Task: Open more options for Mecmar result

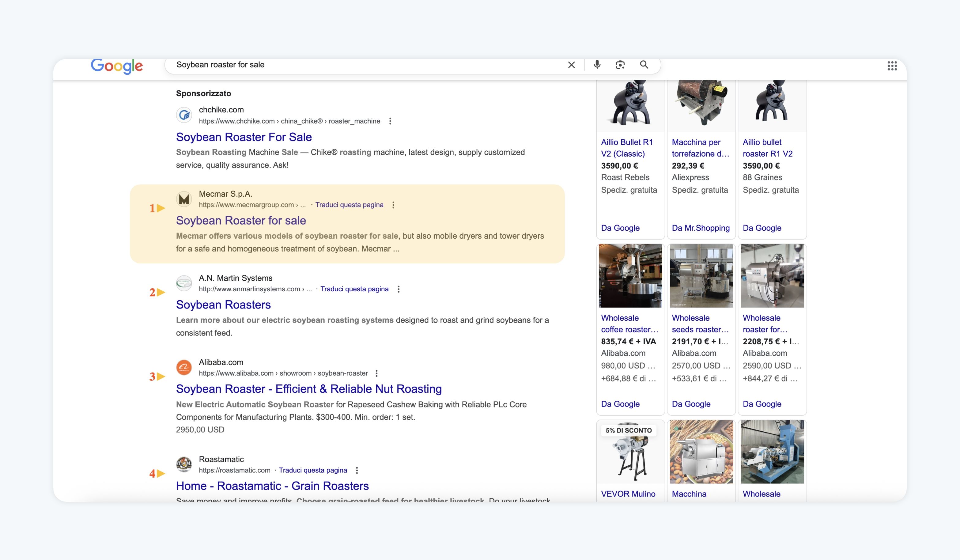Action: [394, 205]
